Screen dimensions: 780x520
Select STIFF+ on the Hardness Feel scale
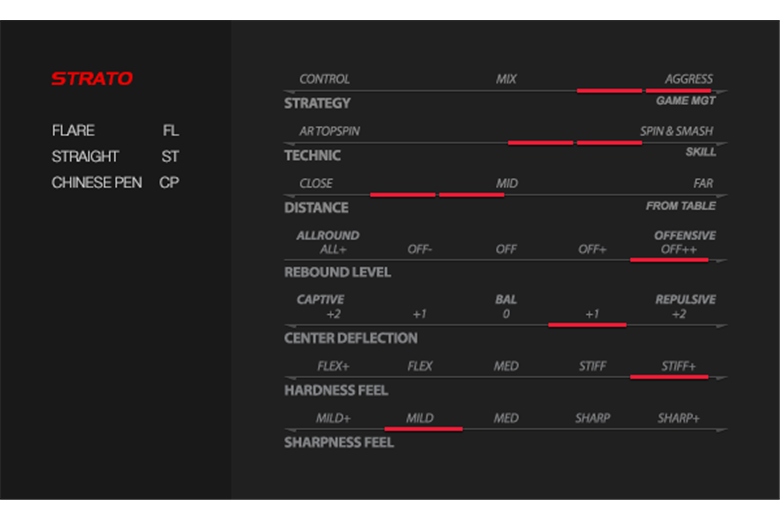pos(679,366)
